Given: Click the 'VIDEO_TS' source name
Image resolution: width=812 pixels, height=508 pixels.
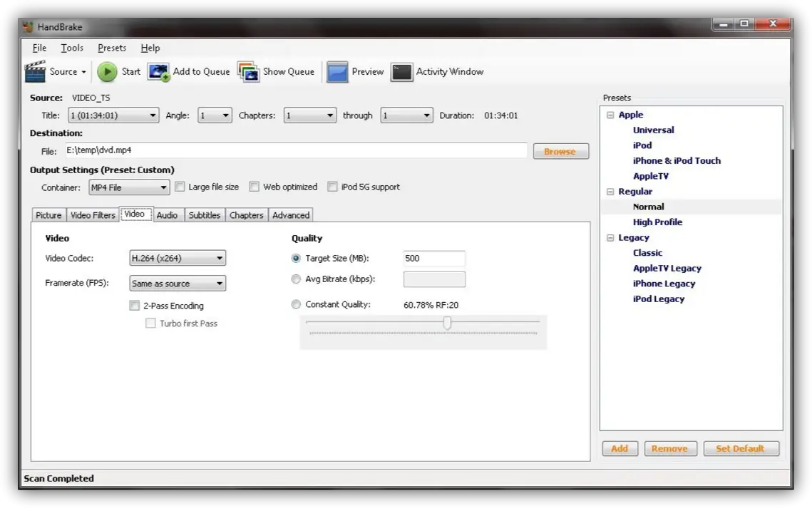Looking at the screenshot, I should (x=91, y=98).
